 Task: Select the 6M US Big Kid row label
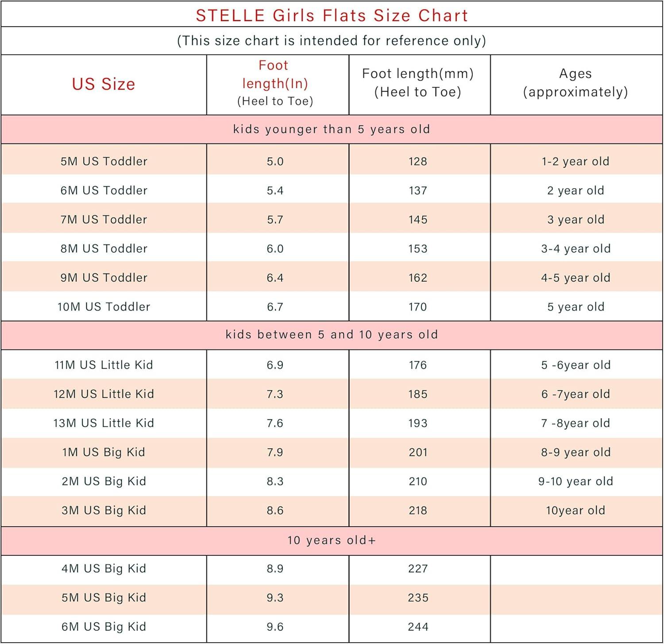coord(104,627)
